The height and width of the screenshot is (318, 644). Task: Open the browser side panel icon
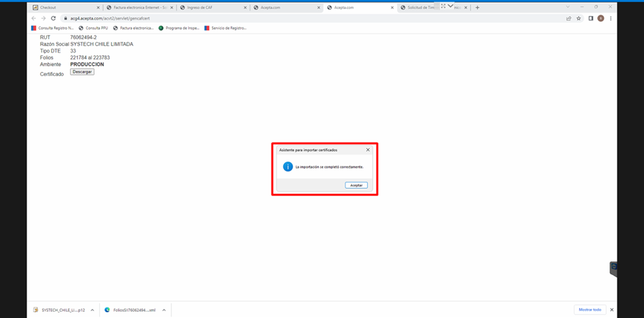pyautogui.click(x=591, y=18)
